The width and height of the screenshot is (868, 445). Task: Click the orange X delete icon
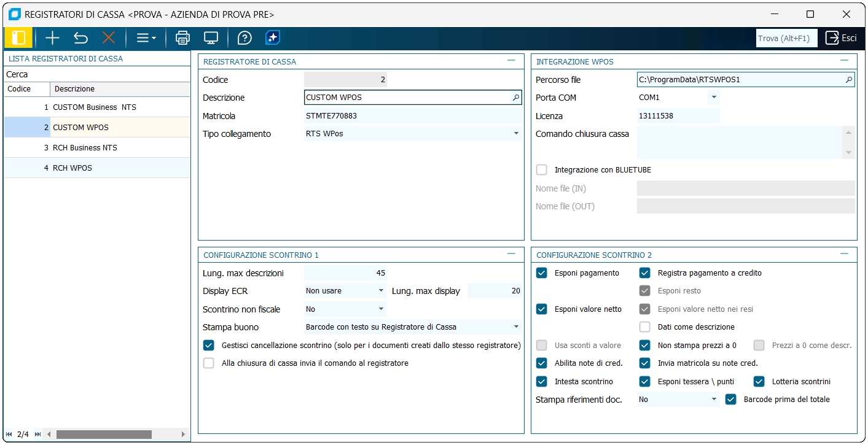tap(109, 38)
